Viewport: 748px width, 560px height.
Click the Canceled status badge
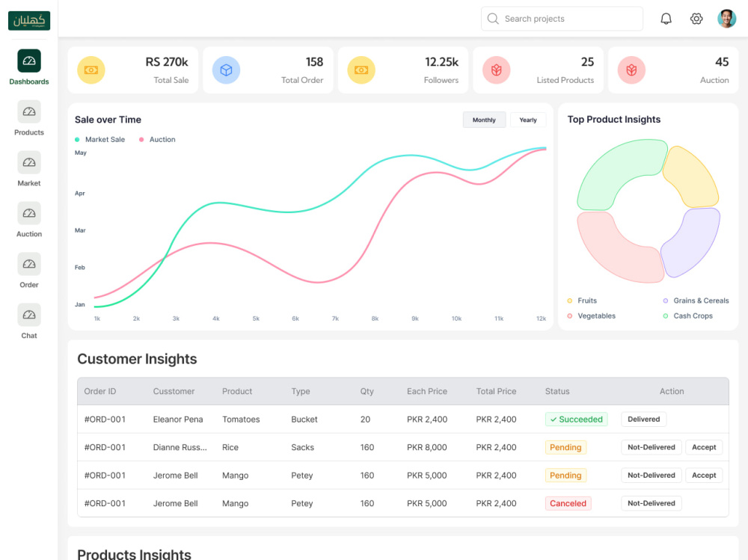[x=568, y=503]
